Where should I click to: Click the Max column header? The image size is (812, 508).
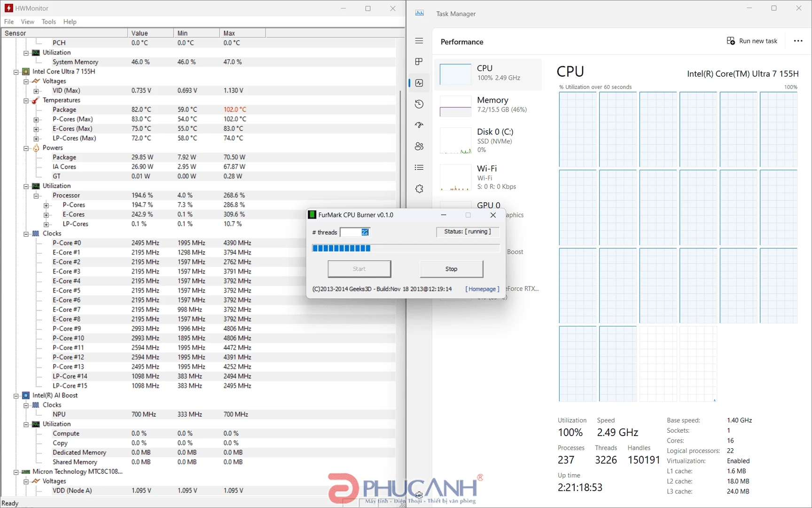(242, 33)
